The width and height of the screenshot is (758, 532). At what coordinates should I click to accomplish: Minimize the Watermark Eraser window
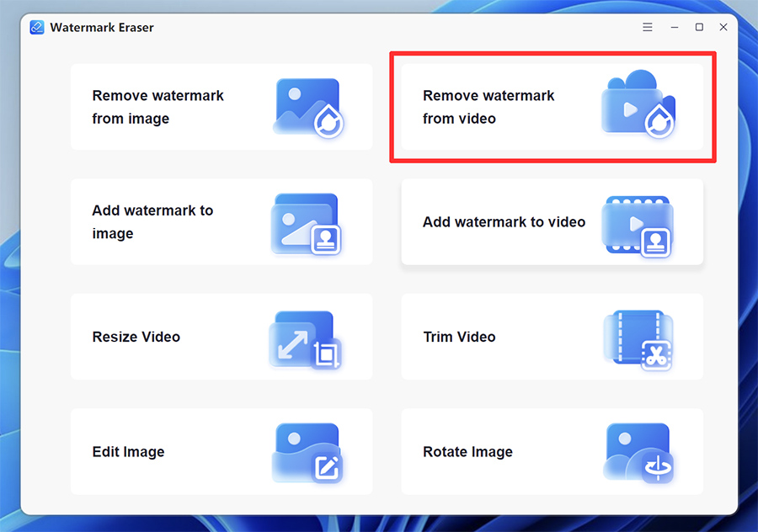click(x=675, y=28)
